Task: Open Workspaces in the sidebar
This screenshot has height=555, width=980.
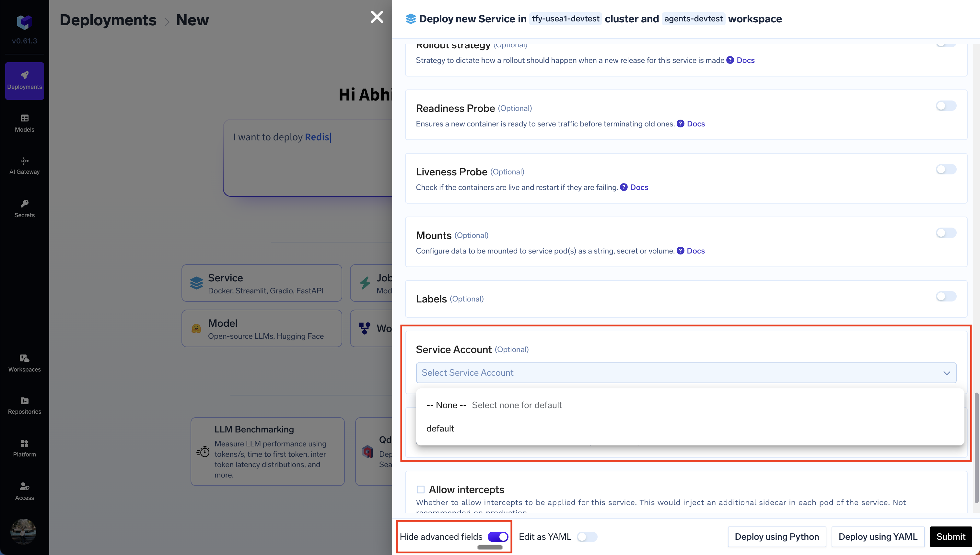Action: [24, 363]
